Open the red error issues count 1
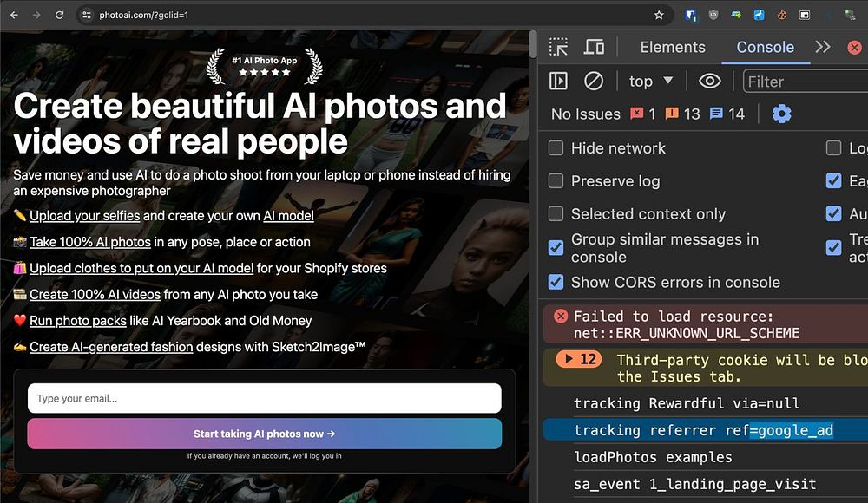The width and height of the screenshot is (868, 503). 643,114
